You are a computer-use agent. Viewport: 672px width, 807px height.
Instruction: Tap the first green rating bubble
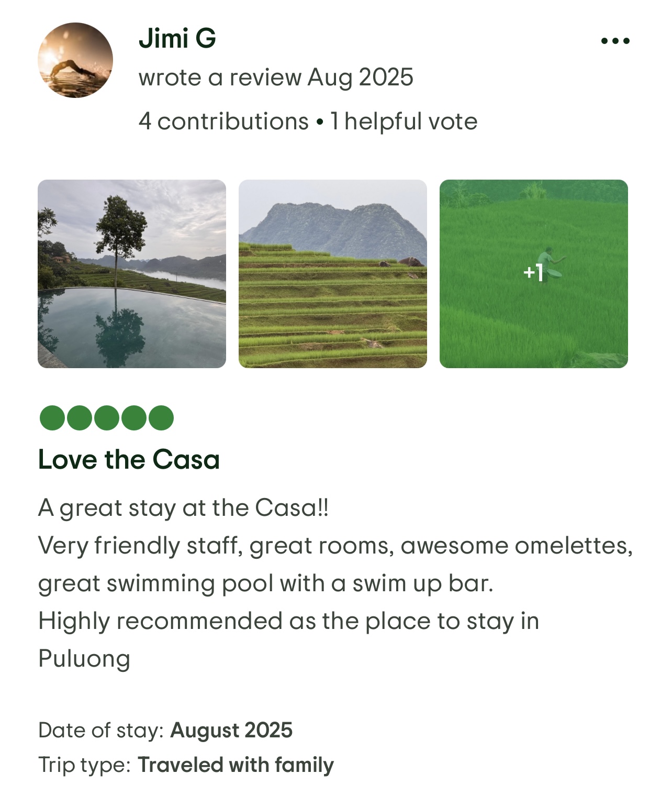click(x=52, y=418)
